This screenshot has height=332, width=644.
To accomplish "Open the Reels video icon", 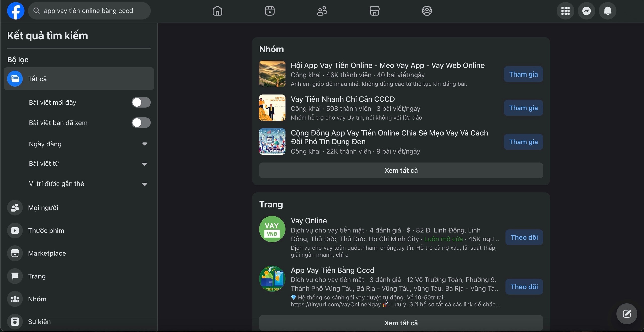I will pos(270,11).
